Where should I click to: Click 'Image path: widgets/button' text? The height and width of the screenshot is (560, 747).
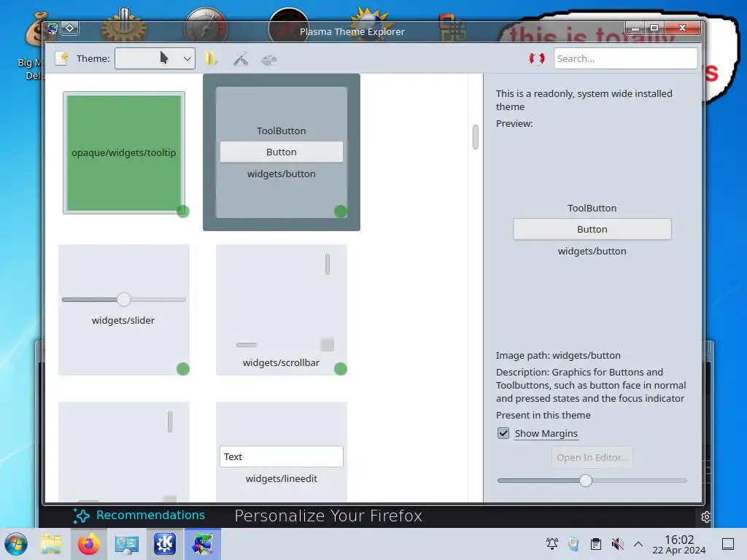pos(558,355)
